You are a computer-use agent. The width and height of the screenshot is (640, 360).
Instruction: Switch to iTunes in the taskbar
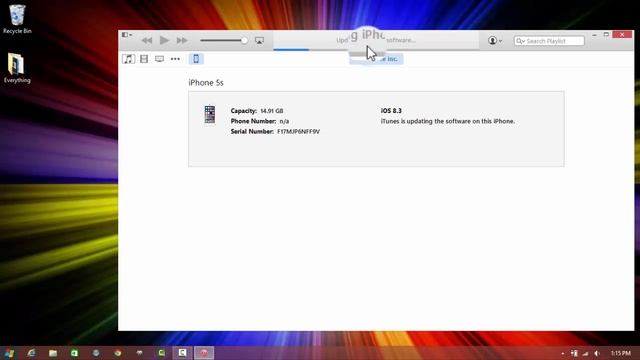(x=204, y=353)
